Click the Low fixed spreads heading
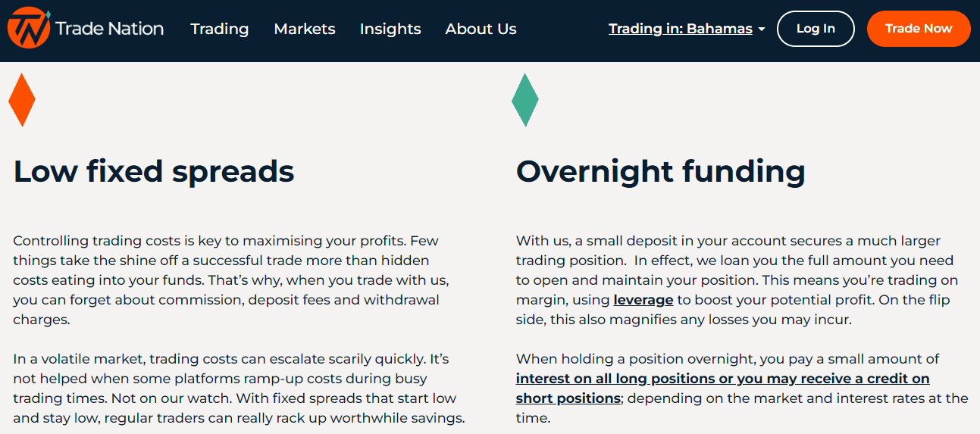 pyautogui.click(x=154, y=172)
